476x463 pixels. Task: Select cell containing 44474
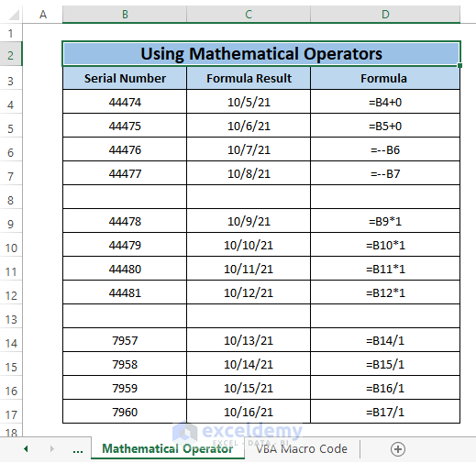(125, 102)
